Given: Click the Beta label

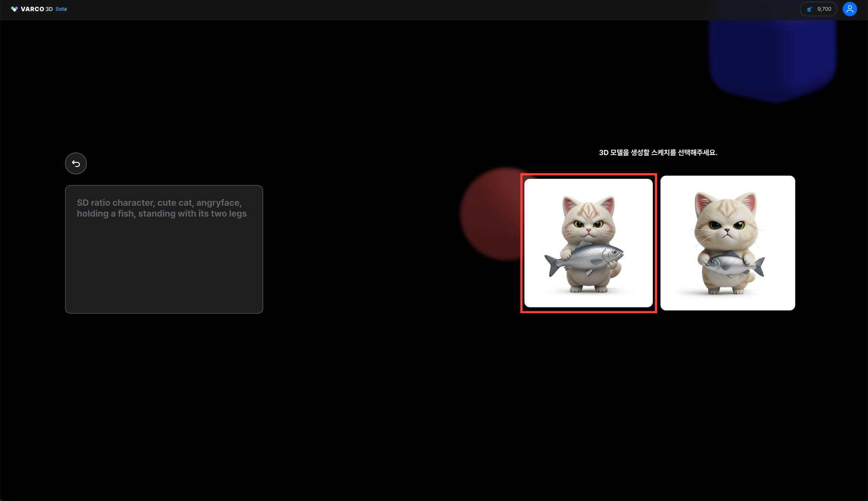Looking at the screenshot, I should [61, 9].
